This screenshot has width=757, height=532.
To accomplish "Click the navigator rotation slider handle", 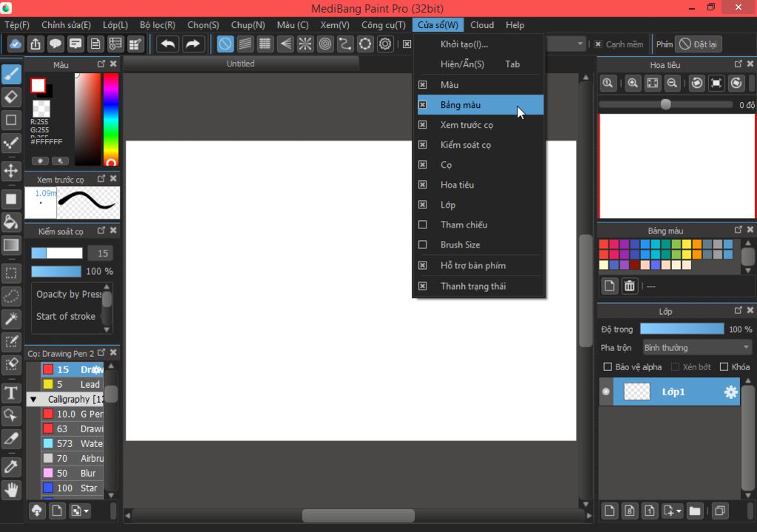I will (665, 104).
